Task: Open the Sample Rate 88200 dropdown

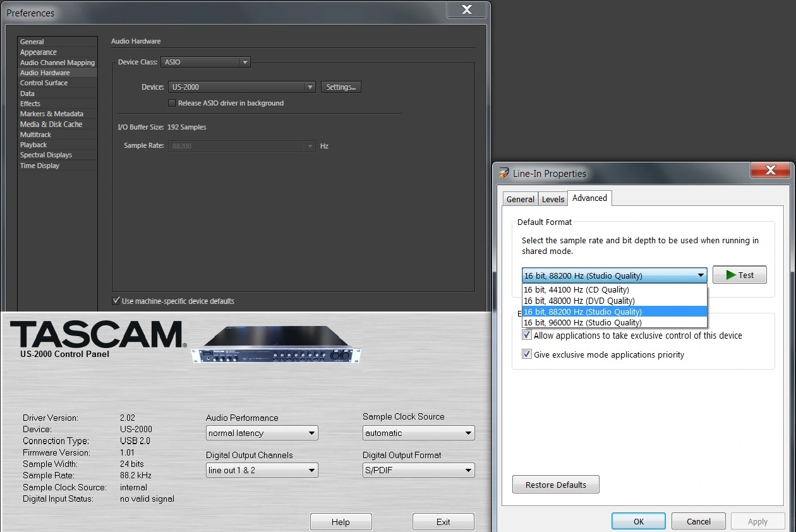Action: [x=242, y=146]
